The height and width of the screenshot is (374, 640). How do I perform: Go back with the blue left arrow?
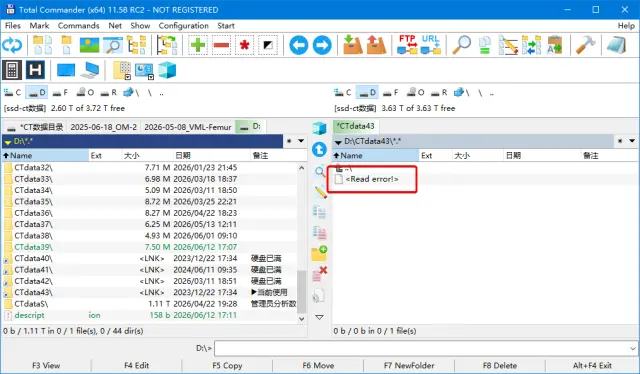pos(298,45)
